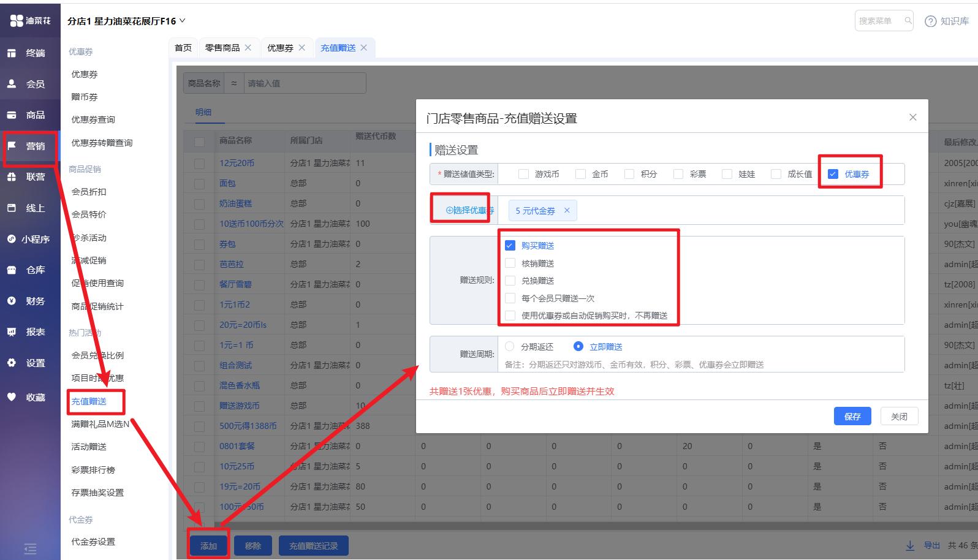
Task: Open the 10元25币 product link
Action: [x=237, y=466]
